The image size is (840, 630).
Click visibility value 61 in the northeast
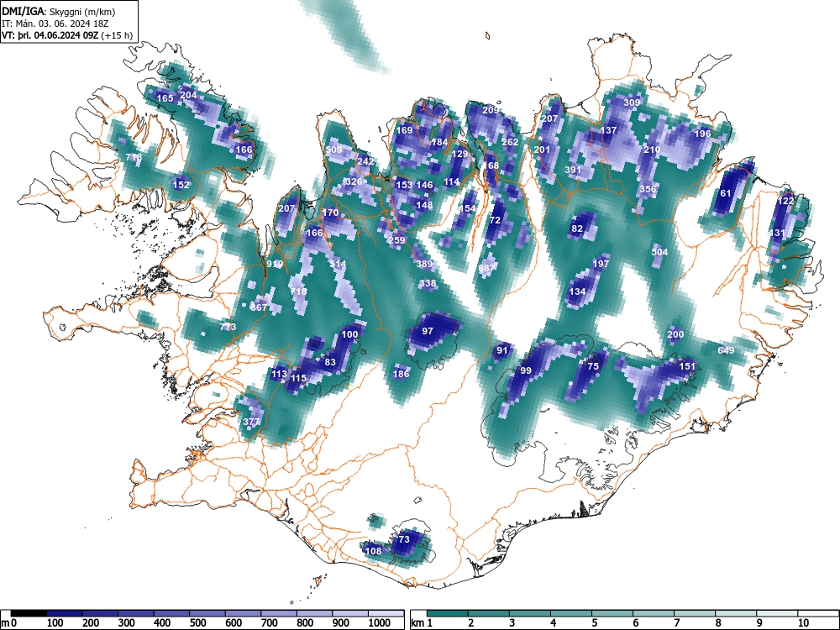[726, 193]
